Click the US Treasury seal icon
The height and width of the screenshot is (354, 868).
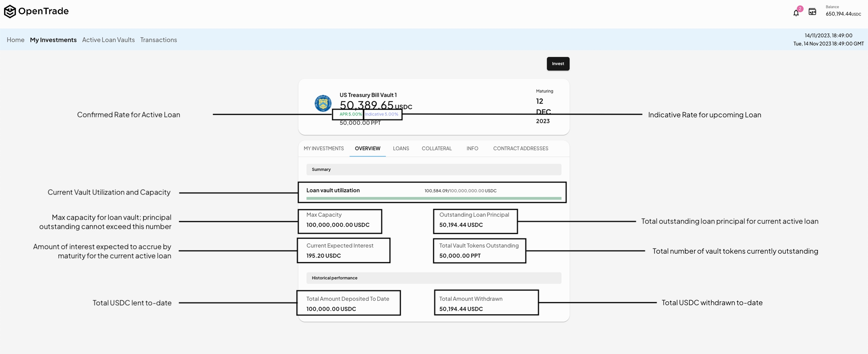(323, 103)
